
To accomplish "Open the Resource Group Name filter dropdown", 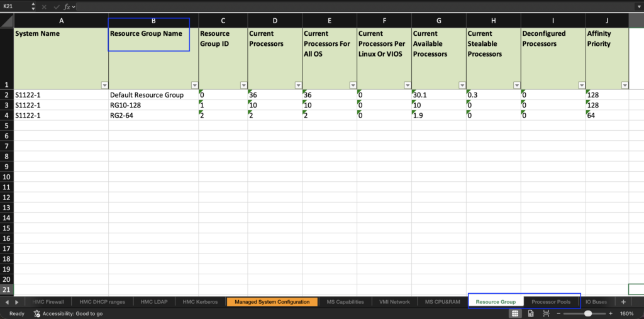I will (194, 85).
